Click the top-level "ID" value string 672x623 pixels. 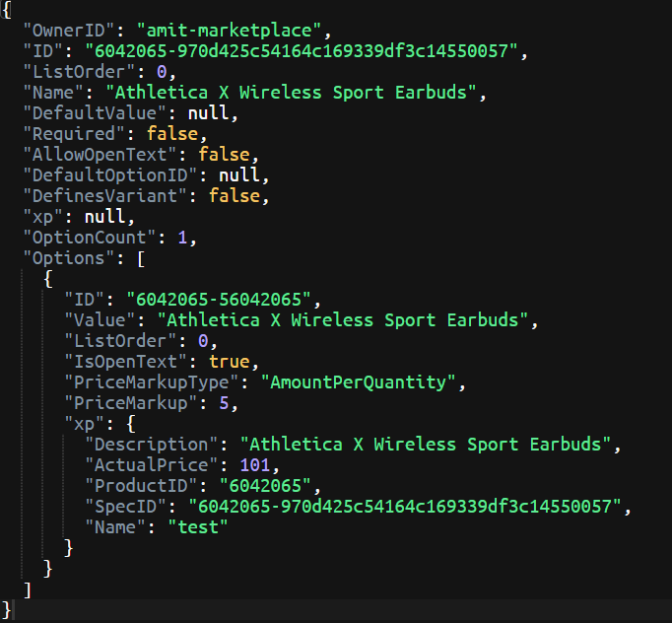tap(302, 51)
